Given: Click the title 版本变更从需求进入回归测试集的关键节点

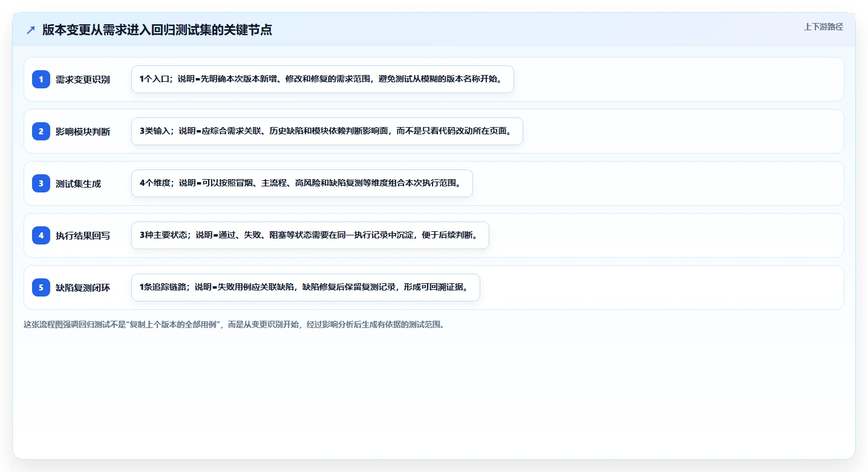Looking at the screenshot, I should 157,30.
